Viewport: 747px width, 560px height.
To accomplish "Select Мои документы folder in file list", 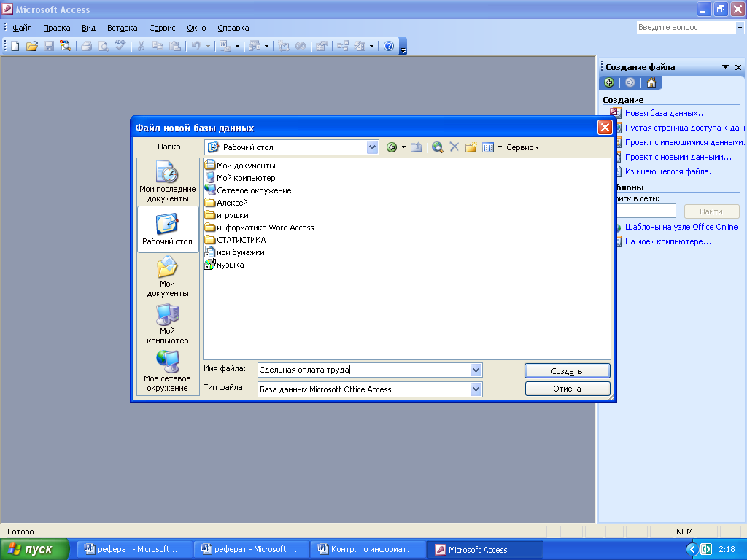I will 240,166.
